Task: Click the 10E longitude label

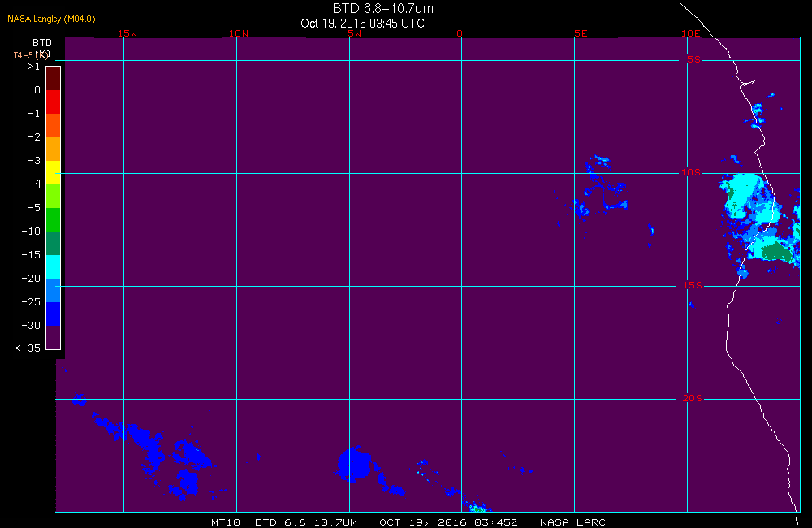Action: click(x=690, y=33)
